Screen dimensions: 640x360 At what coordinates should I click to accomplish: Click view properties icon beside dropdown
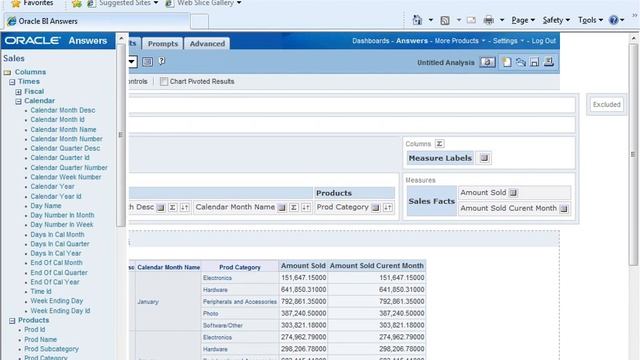click(147, 62)
